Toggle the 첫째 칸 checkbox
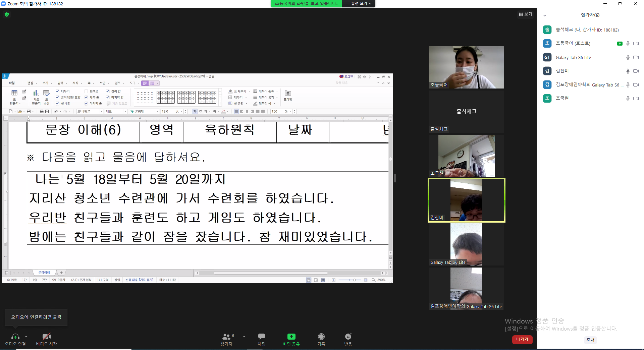 click(108, 91)
